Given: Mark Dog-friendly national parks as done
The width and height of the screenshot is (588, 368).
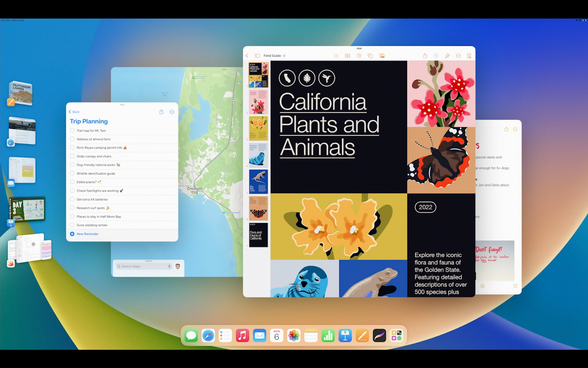Looking at the screenshot, I should click(72, 165).
